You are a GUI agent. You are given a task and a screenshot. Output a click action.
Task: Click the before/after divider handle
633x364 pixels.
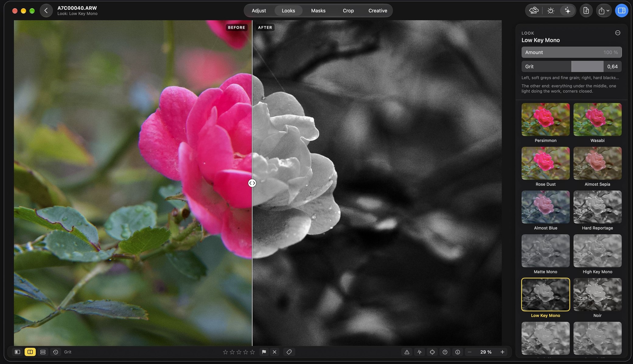tap(252, 183)
